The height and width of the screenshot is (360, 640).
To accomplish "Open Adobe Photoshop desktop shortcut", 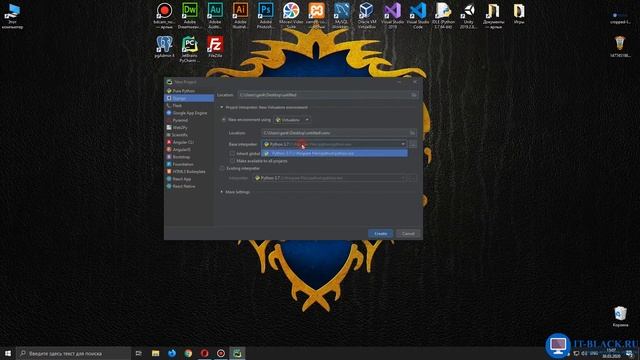I will [x=266, y=16].
